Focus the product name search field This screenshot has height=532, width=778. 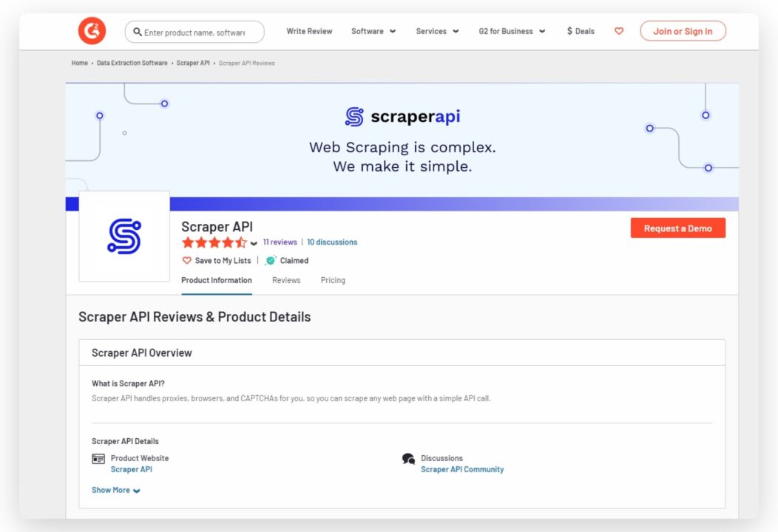point(194,32)
